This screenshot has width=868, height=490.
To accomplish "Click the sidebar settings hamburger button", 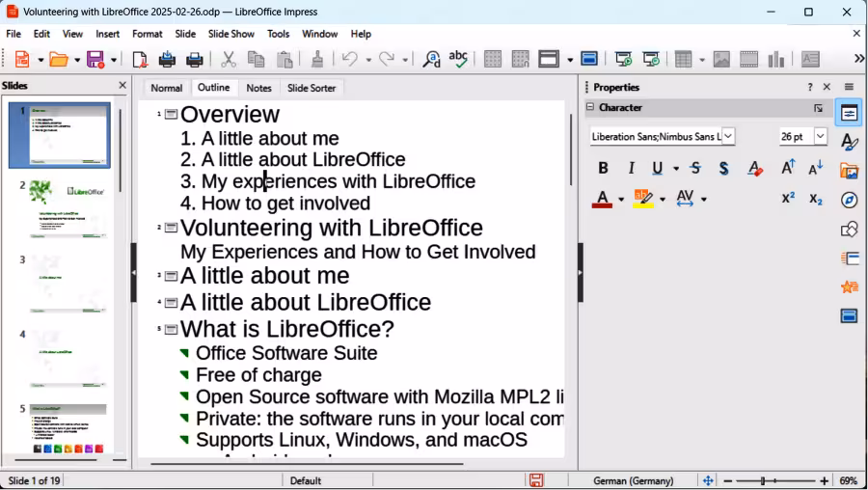I will click(849, 87).
